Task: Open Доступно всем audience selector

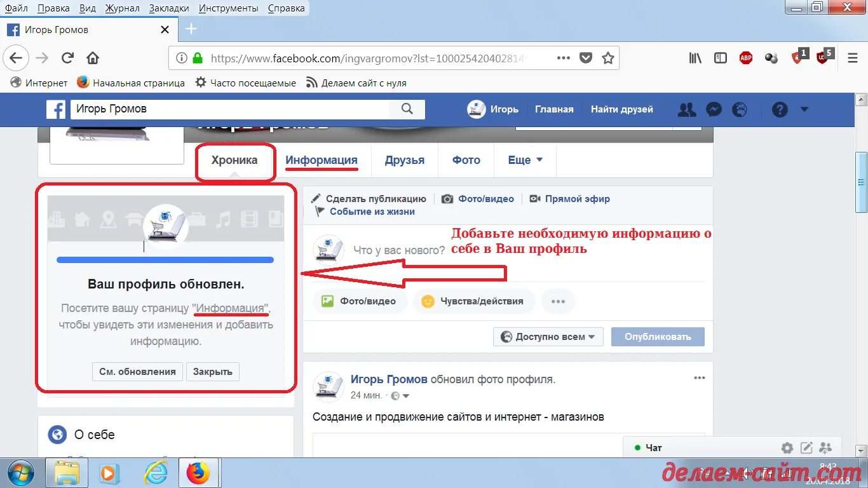Action: pyautogui.click(x=548, y=337)
